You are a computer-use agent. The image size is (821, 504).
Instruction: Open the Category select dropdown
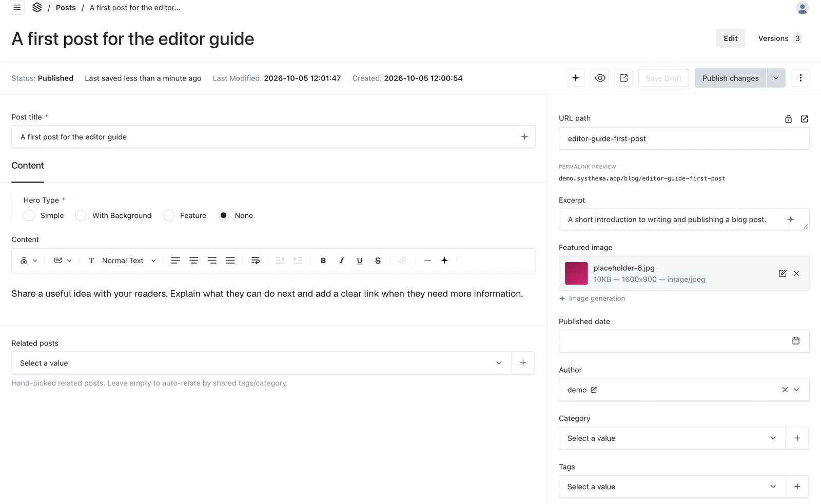672,438
